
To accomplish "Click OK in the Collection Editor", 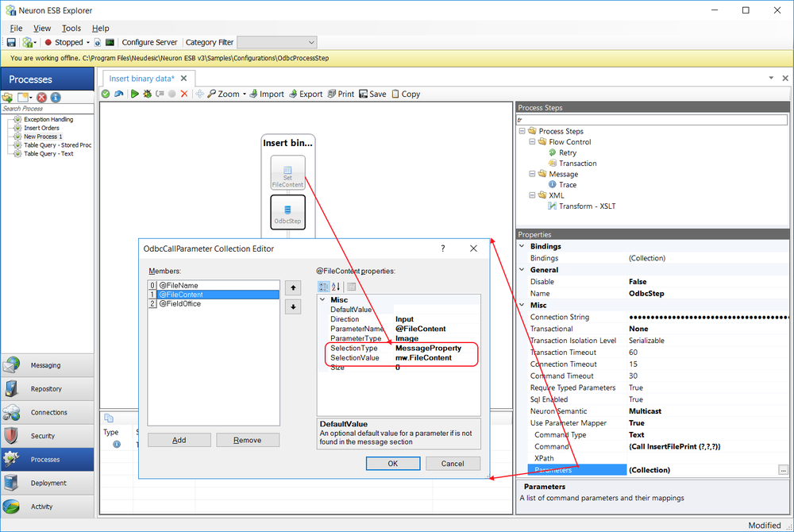I will 393,464.
